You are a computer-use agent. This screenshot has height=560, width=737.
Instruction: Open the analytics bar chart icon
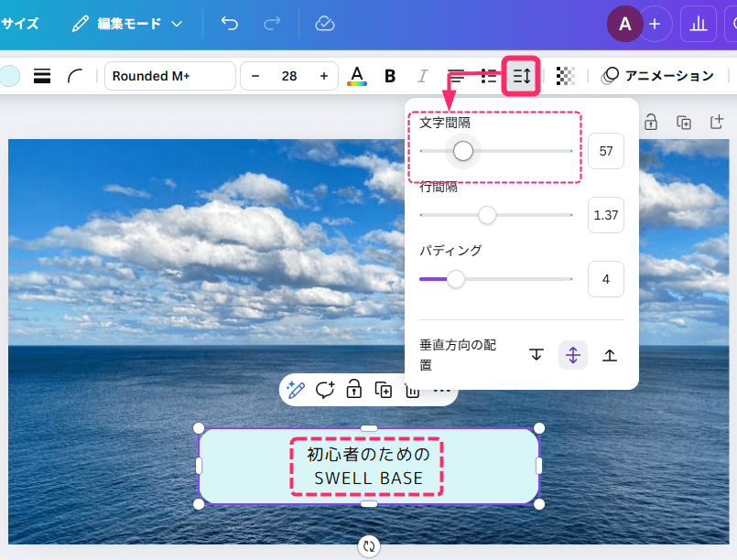(x=698, y=24)
